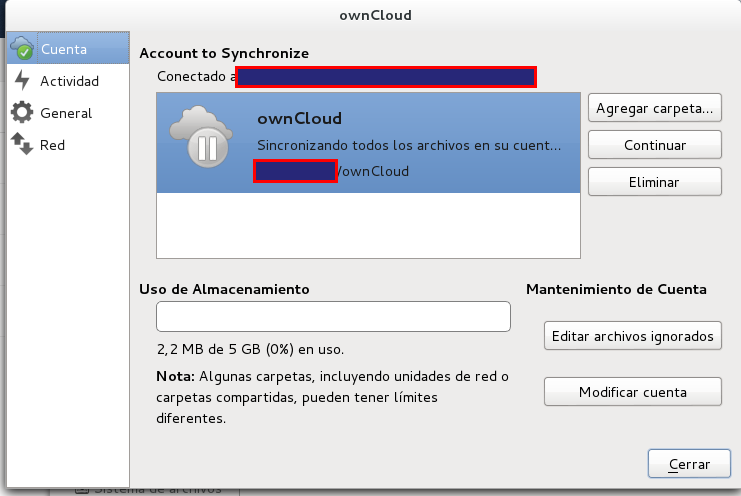Click the 'Conectado a' label
741x496 pixels.
[x=196, y=76]
